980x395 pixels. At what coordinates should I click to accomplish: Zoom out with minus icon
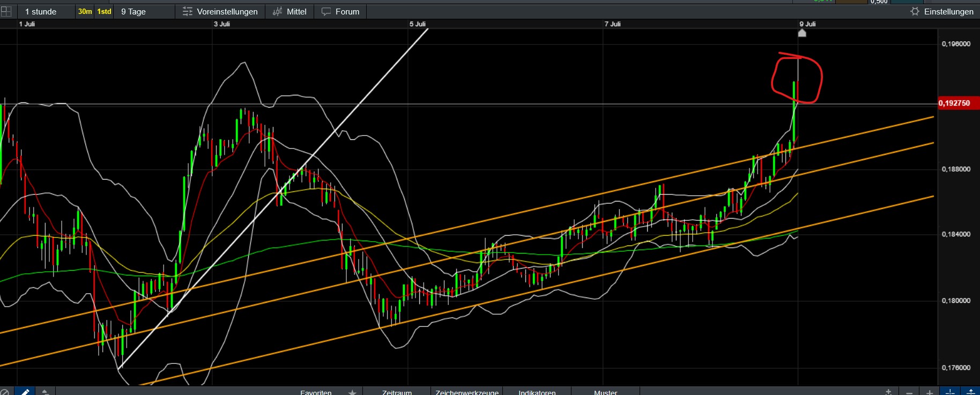[x=909, y=392]
